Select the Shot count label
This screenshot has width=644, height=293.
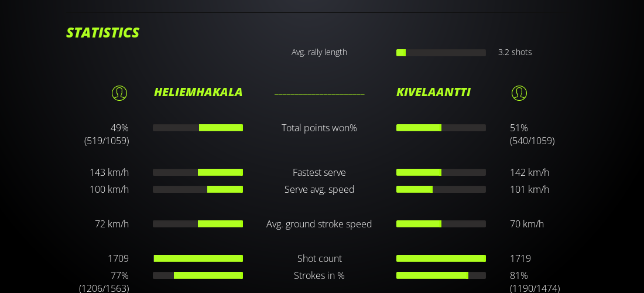(x=319, y=258)
